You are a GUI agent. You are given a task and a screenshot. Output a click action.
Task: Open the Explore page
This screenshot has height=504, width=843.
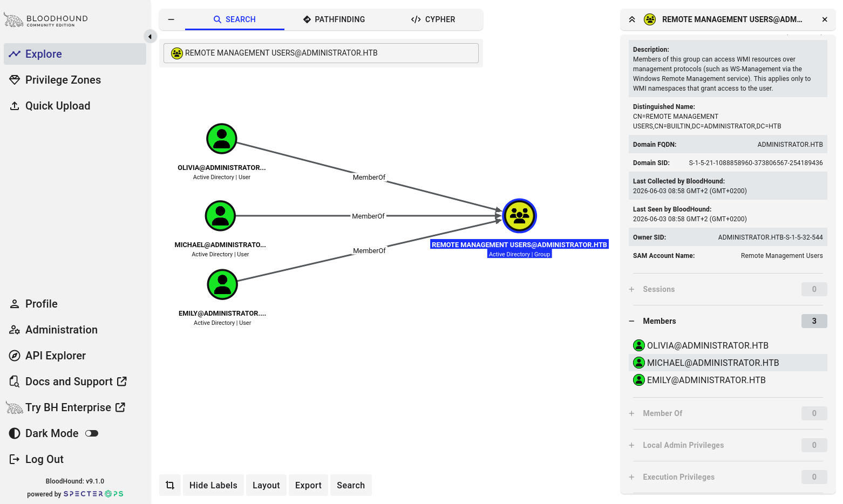pyautogui.click(x=75, y=54)
